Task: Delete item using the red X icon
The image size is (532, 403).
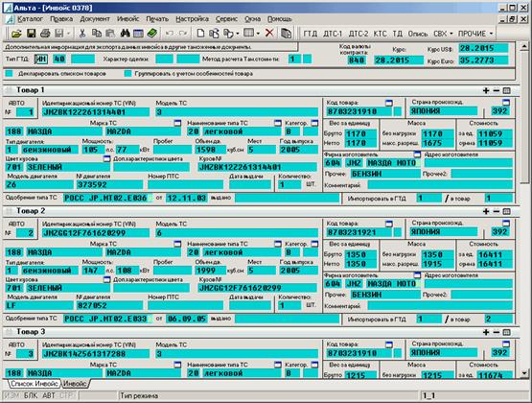Action: tap(269, 33)
